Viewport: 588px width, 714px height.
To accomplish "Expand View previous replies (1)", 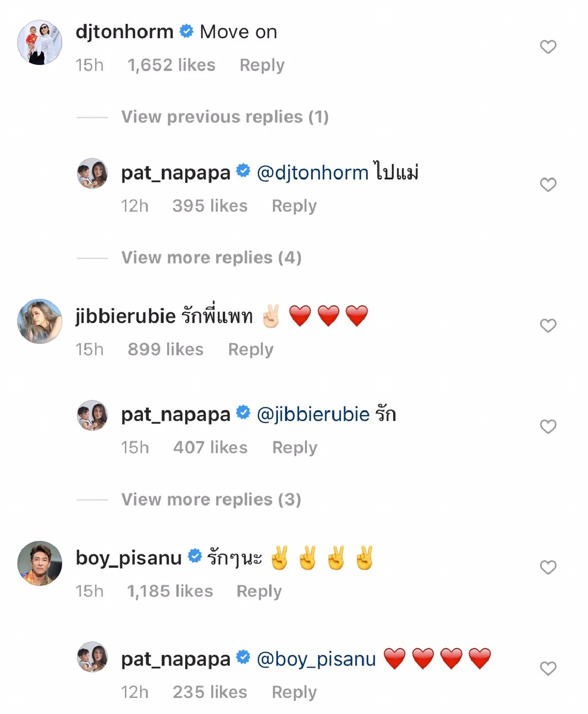I will pos(225,117).
